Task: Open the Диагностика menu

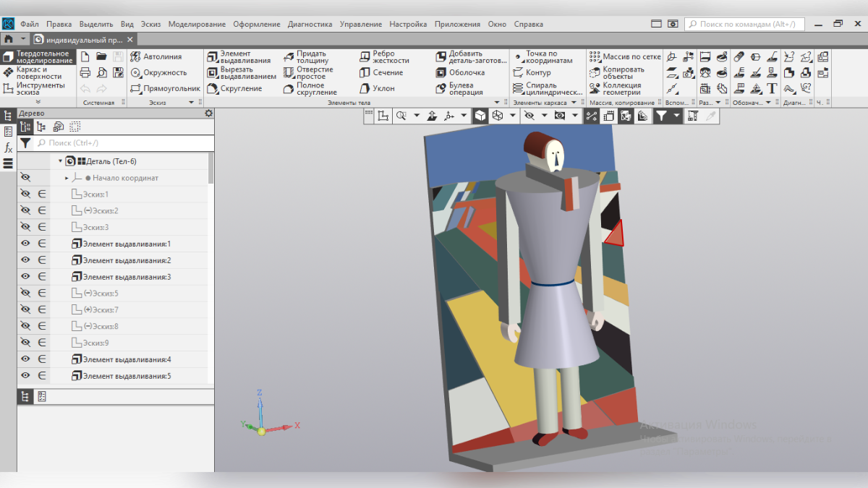Action: click(310, 24)
